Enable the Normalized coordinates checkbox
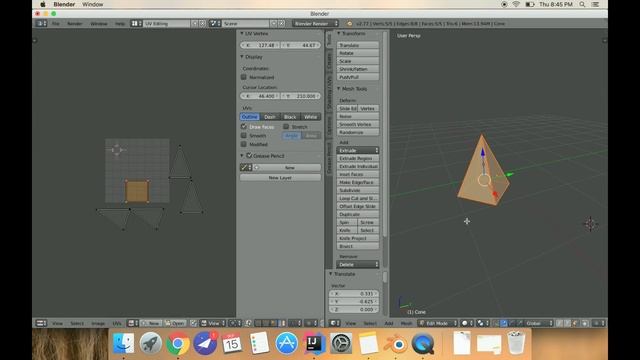This screenshot has height=360, width=640. coord(244,77)
